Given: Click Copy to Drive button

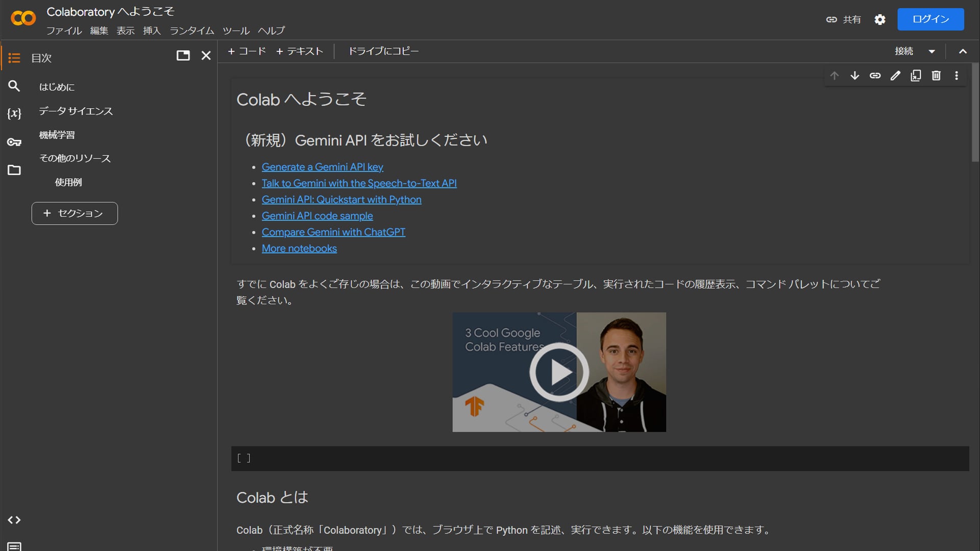Looking at the screenshot, I should pyautogui.click(x=383, y=51).
